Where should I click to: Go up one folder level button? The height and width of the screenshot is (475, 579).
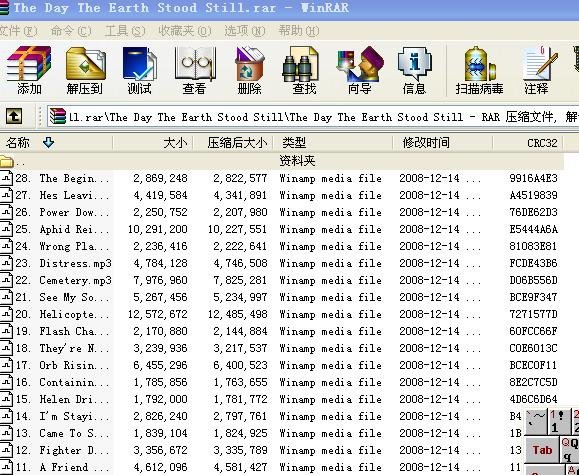(14, 117)
